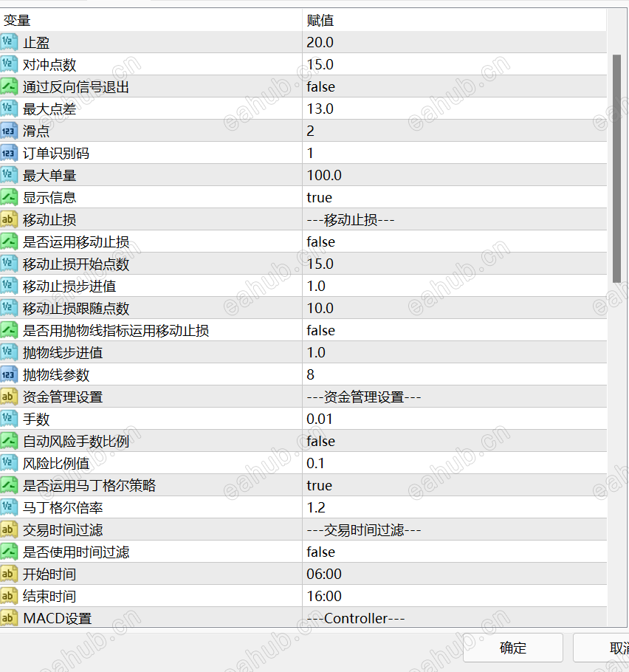
Task: Click the string icon beside MACD设置
Action: 10,618
